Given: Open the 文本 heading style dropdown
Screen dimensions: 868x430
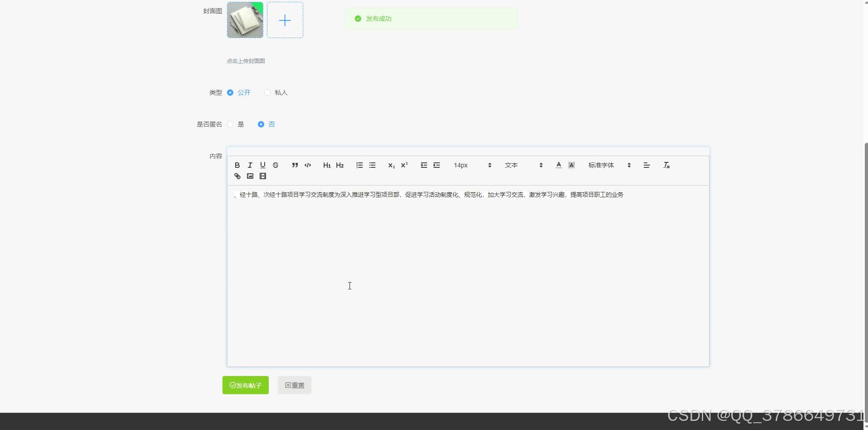Looking at the screenshot, I should click(x=524, y=165).
